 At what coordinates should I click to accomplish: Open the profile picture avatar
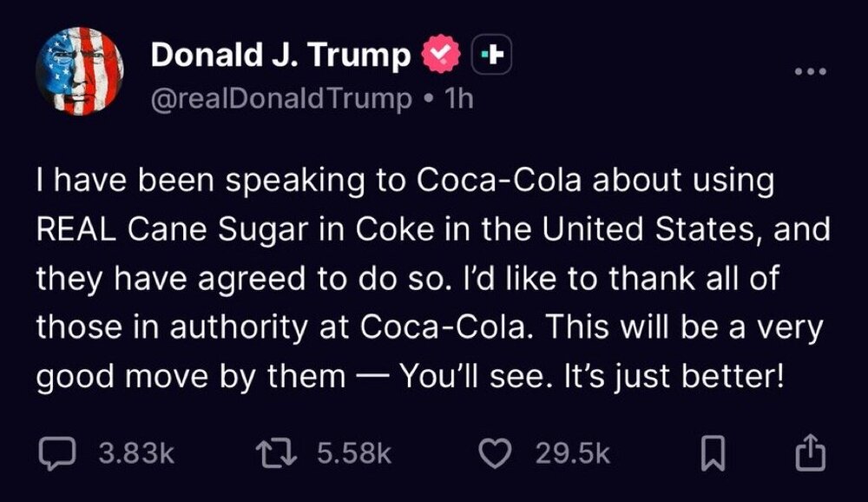(80, 71)
